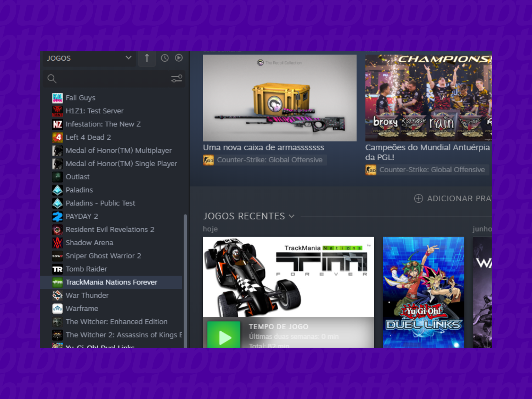Click Counter-Strike tag under weapon case news
532x399 pixels.
265,160
